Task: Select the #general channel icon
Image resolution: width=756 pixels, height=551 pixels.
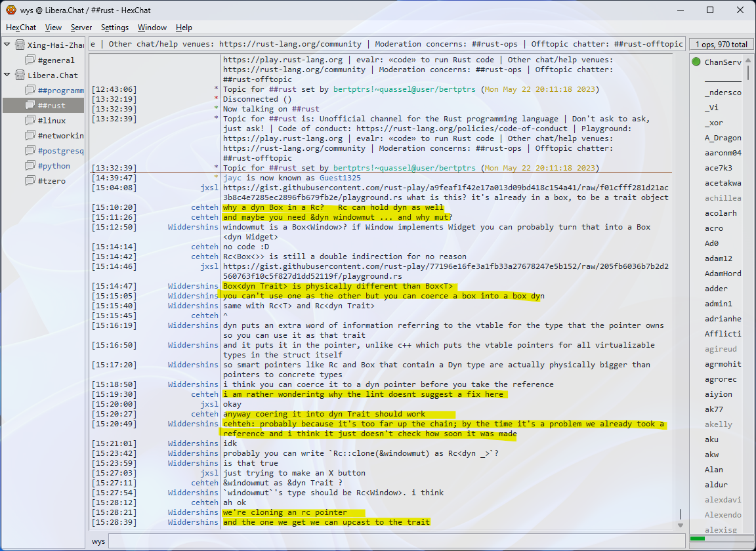Action: click(30, 60)
